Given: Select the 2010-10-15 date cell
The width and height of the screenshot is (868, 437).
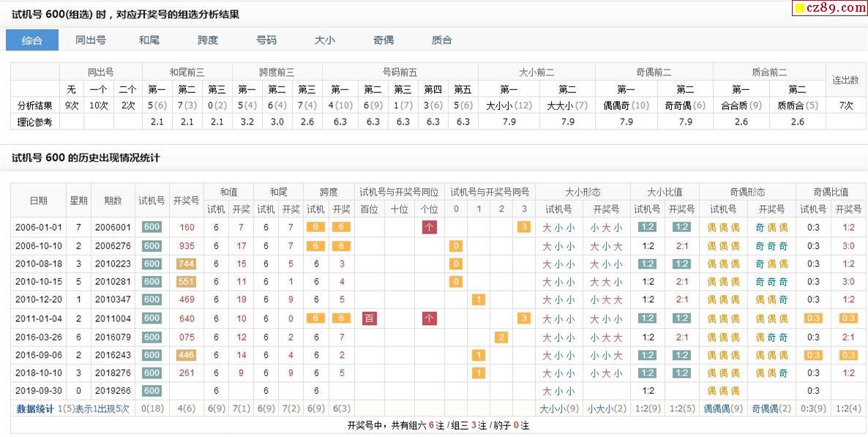Looking at the screenshot, I should [39, 282].
